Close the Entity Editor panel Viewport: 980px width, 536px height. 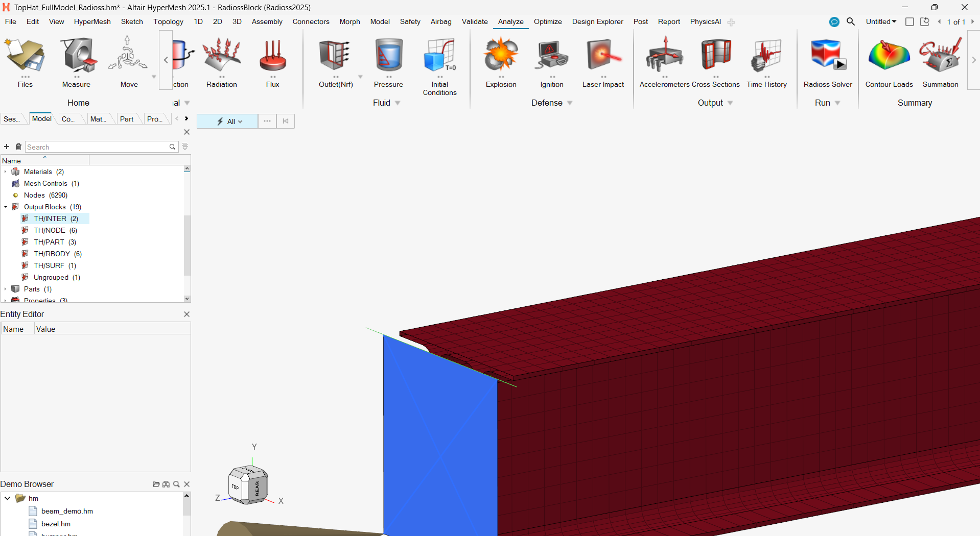tap(186, 314)
